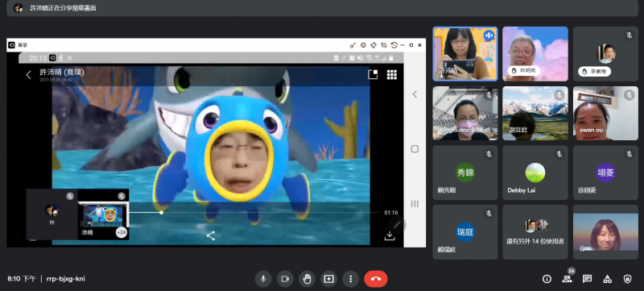Image resolution: width=644 pixels, height=291 pixels.
Task: Click the rotate refresh icon in mirroring toolbar
Action: tap(394, 45)
